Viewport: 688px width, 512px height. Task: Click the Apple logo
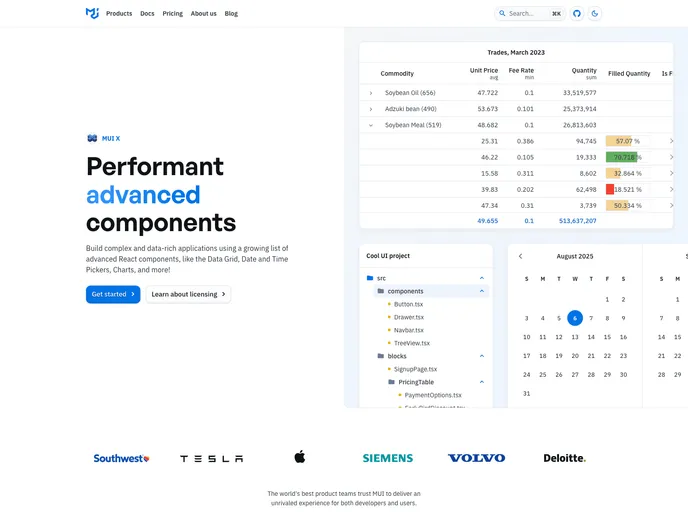300,457
